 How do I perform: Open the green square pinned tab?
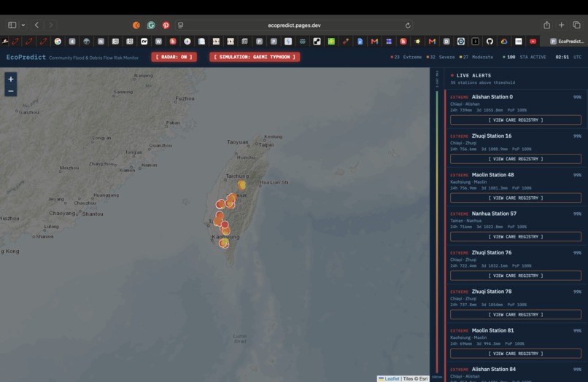pos(331,42)
